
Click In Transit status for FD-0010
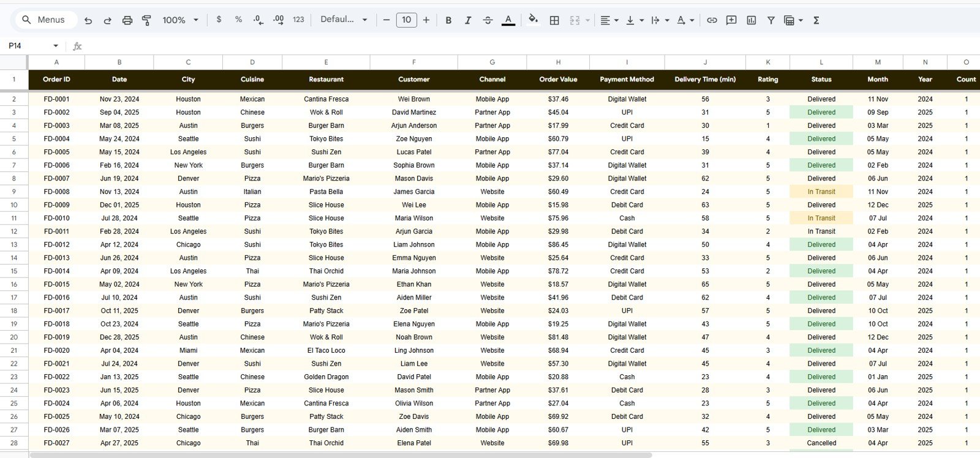point(821,218)
